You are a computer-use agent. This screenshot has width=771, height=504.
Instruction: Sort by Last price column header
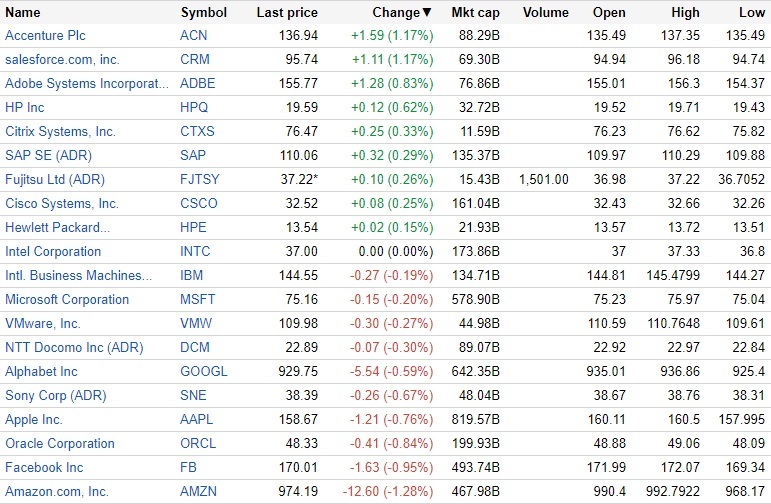[287, 13]
